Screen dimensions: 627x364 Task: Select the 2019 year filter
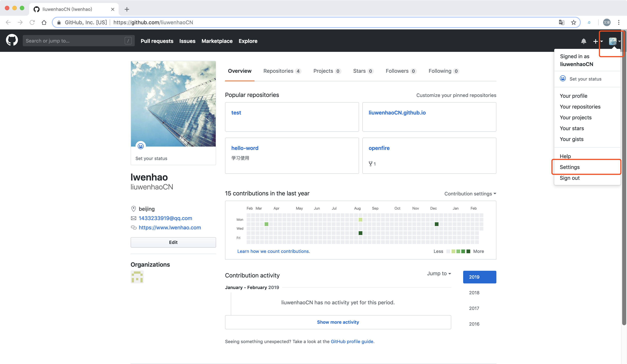click(479, 277)
